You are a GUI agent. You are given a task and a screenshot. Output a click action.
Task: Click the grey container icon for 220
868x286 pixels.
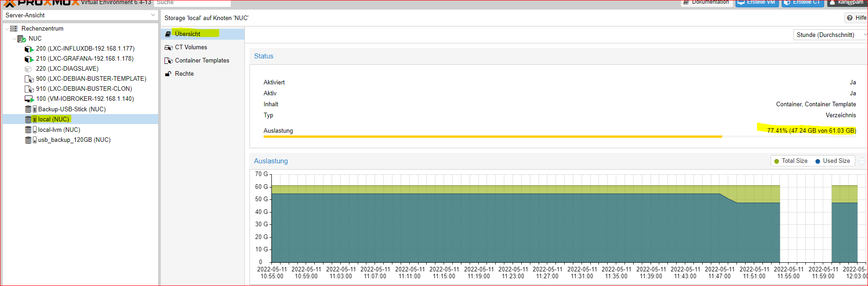(x=28, y=68)
